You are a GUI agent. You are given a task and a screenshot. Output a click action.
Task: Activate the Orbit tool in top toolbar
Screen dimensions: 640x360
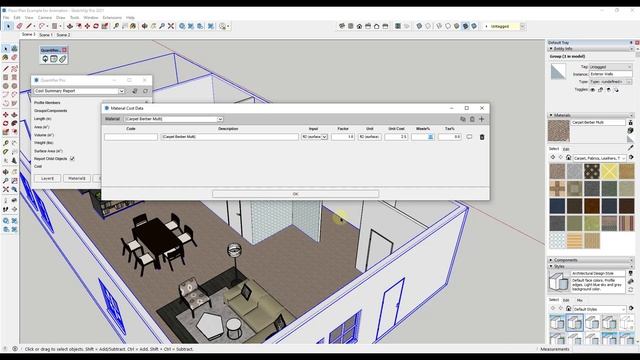click(144, 26)
